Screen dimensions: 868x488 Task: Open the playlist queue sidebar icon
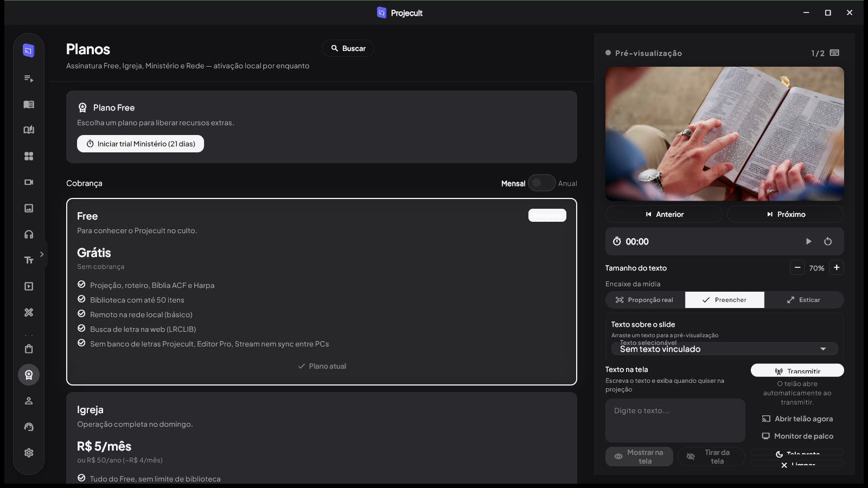pyautogui.click(x=29, y=79)
